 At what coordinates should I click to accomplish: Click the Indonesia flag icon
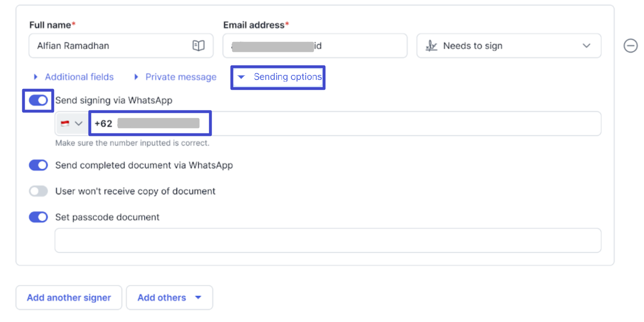click(65, 124)
